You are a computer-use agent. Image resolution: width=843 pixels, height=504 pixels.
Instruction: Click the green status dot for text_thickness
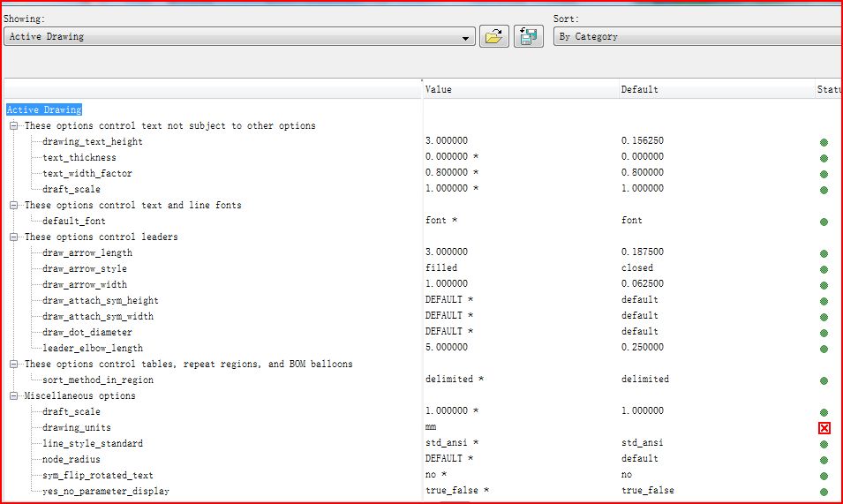(x=824, y=159)
